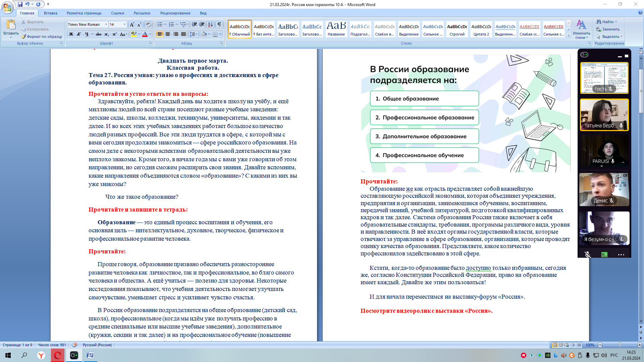Open the change case Aa dropdown
The height and width of the screenshot is (362, 644).
(123, 34)
